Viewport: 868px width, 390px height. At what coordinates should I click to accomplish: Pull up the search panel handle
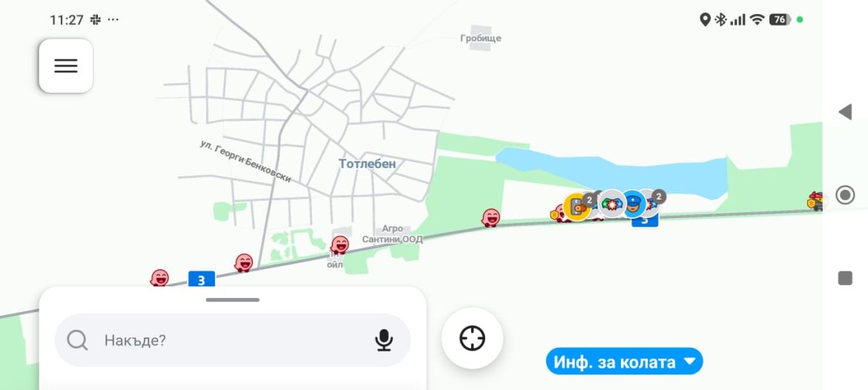click(x=232, y=300)
